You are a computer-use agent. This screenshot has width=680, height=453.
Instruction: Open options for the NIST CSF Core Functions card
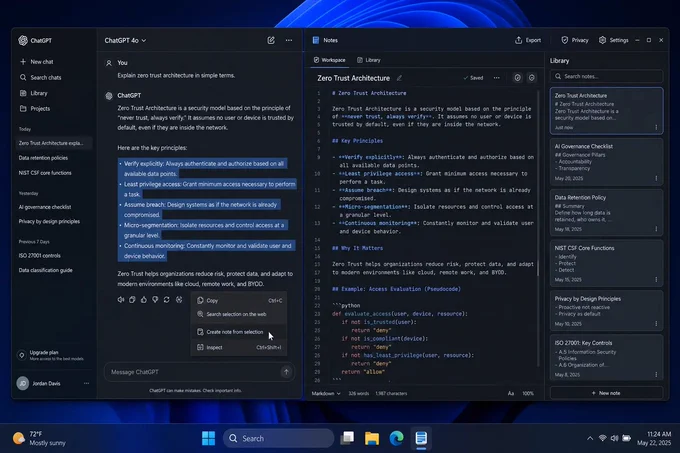click(x=656, y=280)
